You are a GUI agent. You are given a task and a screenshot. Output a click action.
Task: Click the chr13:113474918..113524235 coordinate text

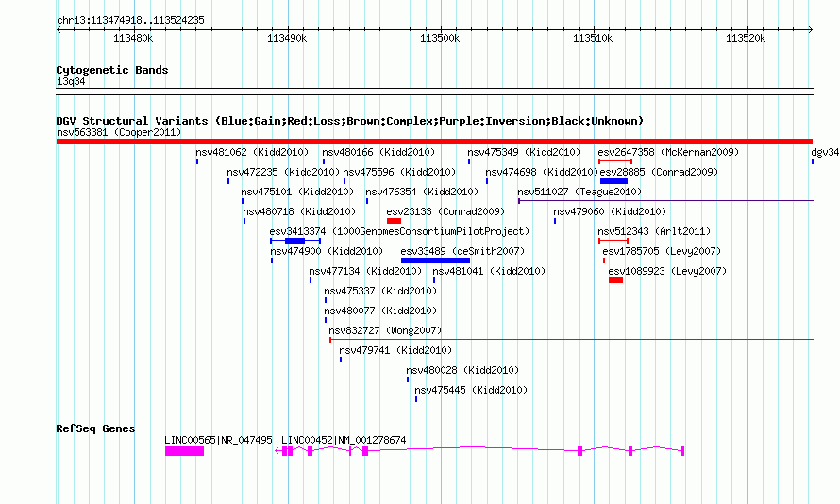coord(130,21)
